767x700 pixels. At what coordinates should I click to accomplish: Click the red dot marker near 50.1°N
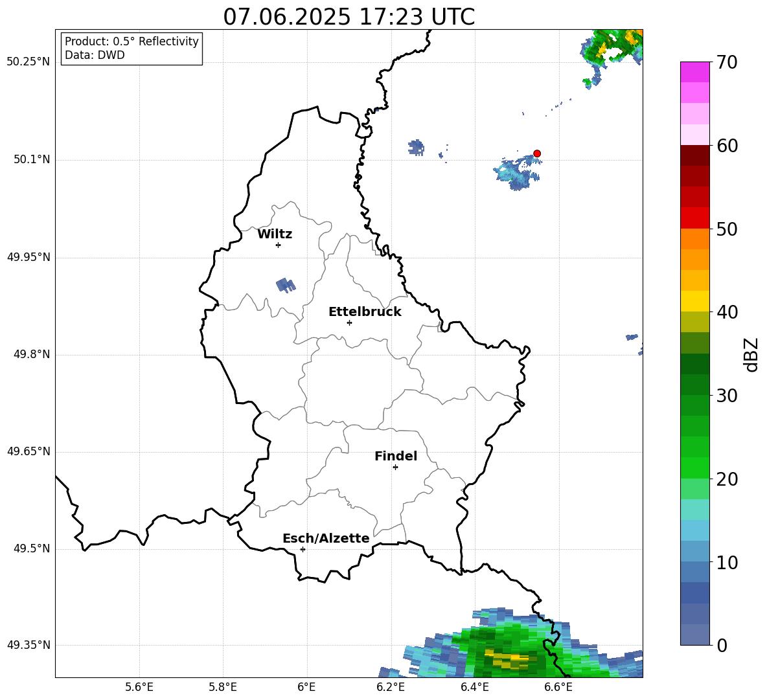[537, 153]
